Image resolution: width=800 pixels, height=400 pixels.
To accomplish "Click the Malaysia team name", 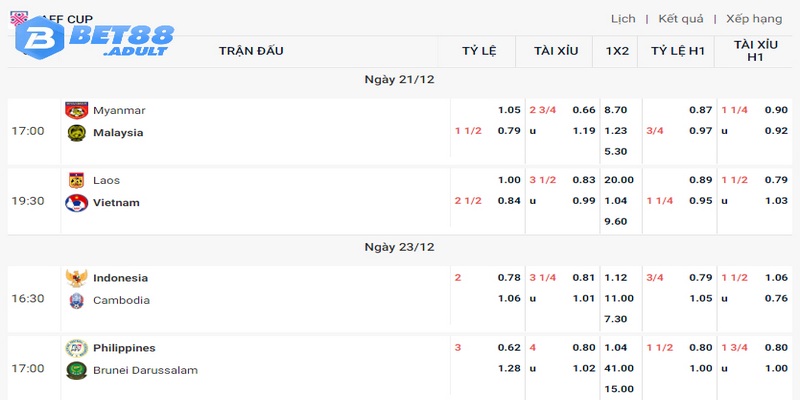I will point(118,132).
